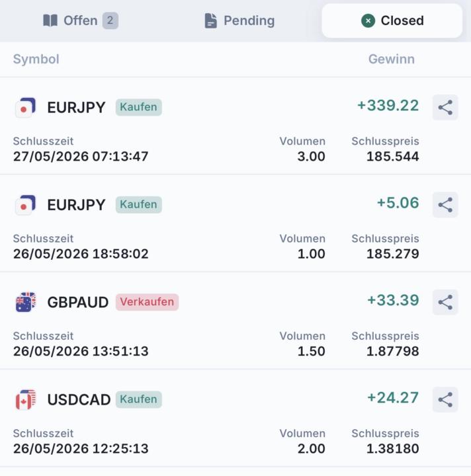Switch to the Pending tab

[x=239, y=20]
